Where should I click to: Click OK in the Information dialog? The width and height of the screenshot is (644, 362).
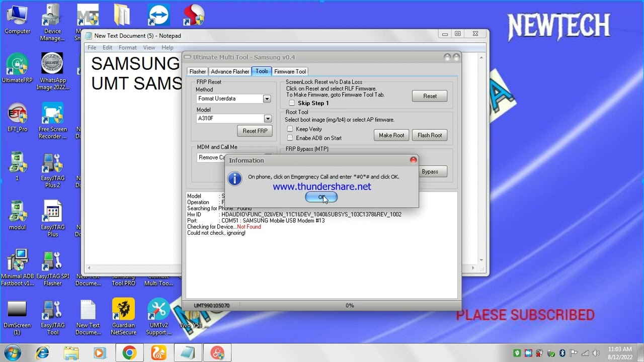click(321, 197)
